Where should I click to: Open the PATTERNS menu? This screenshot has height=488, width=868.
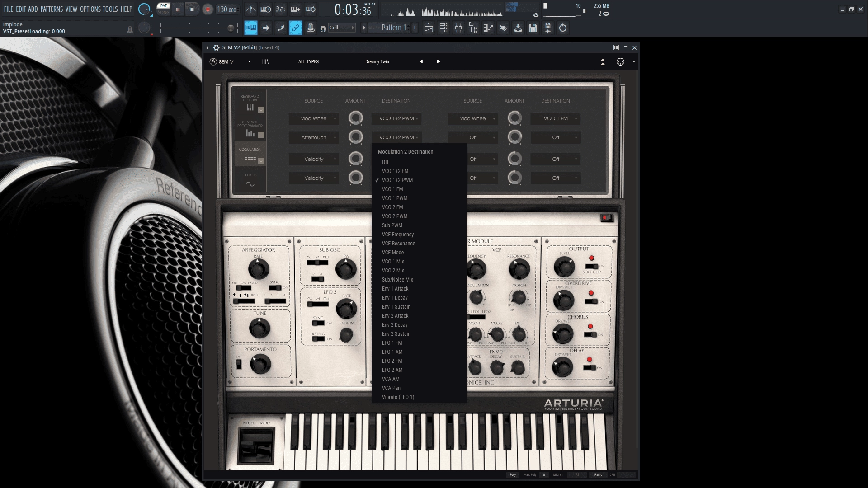(x=52, y=9)
